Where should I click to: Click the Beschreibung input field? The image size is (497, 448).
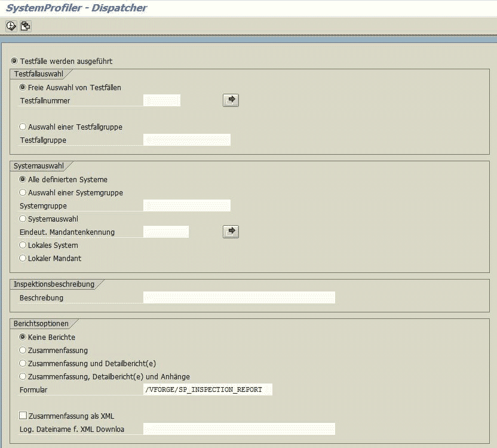tap(239, 297)
